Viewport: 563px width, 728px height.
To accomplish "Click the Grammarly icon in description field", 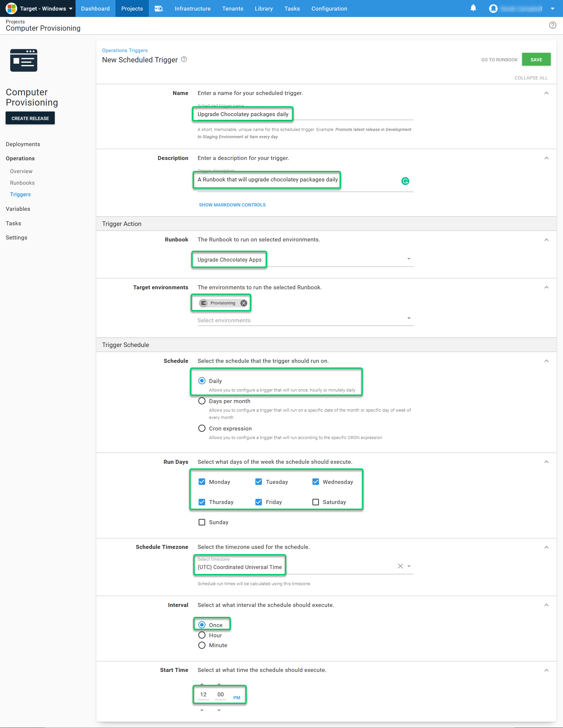I will [405, 181].
